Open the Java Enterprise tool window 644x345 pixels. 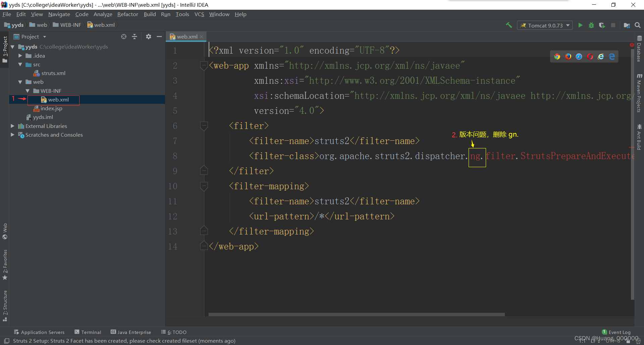[x=131, y=332]
